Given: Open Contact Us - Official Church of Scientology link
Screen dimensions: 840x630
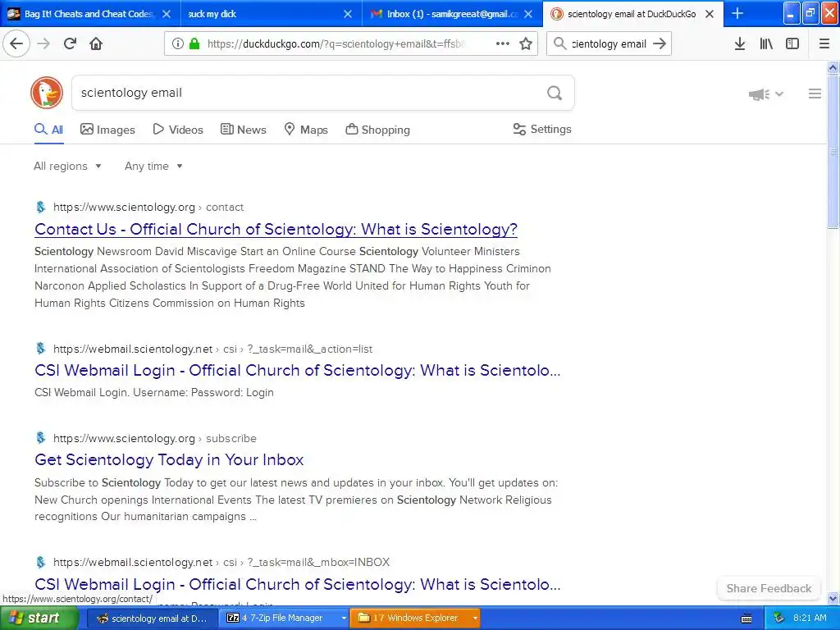Looking at the screenshot, I should pos(276,230).
